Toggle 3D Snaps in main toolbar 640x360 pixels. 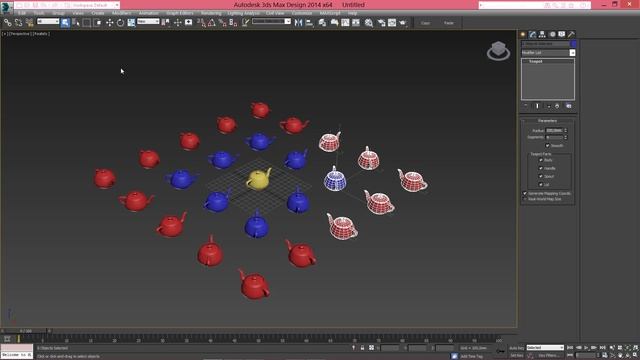(x=201, y=23)
